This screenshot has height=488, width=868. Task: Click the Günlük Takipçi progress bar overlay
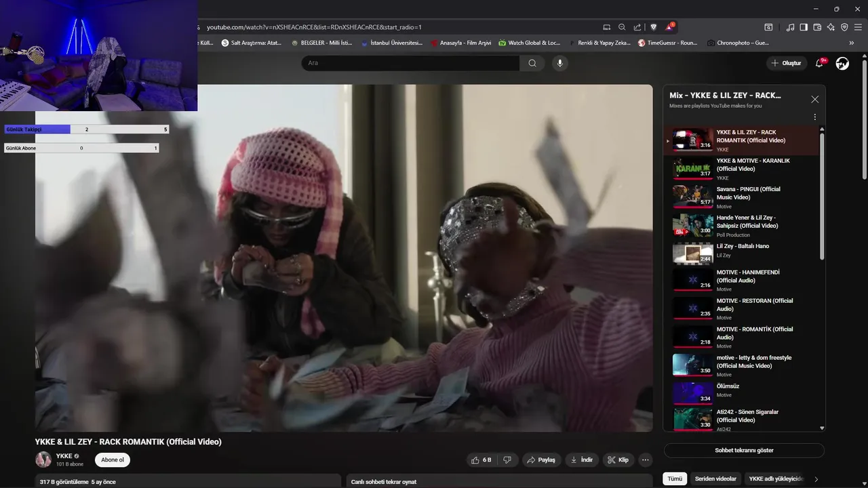[x=87, y=129]
